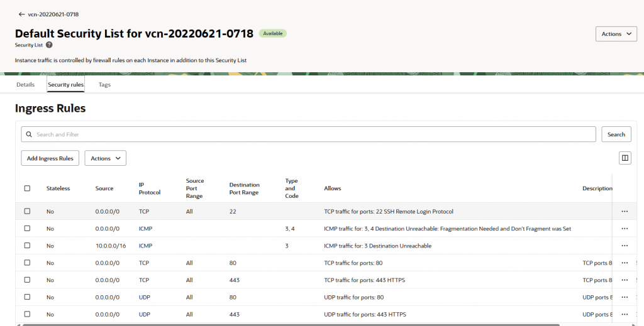Select checkbox for TCP 443 HTTPS rule
The width and height of the screenshot is (644, 326).
27,280
